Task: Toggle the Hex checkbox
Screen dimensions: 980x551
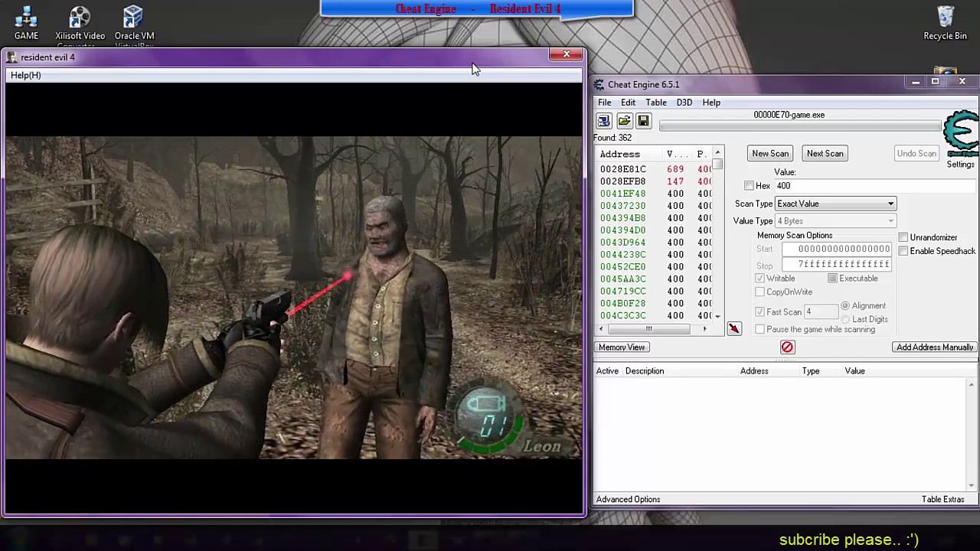Action: [x=749, y=186]
